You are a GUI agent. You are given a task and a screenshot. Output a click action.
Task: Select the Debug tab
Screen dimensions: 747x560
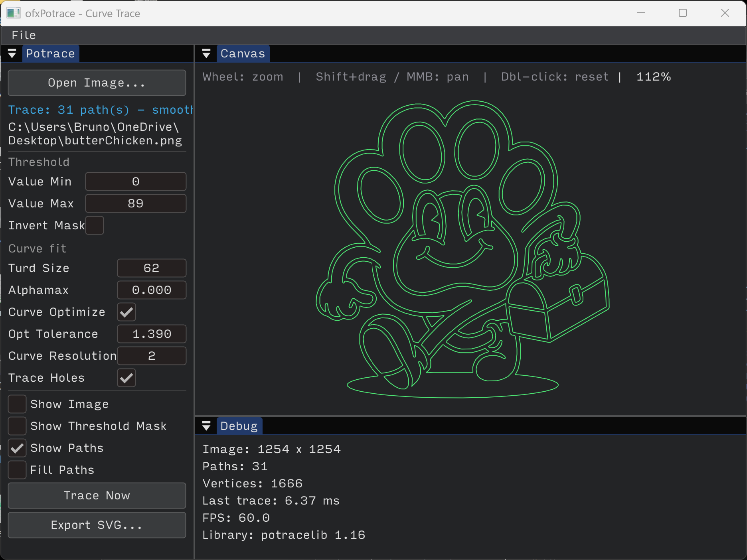[239, 426]
